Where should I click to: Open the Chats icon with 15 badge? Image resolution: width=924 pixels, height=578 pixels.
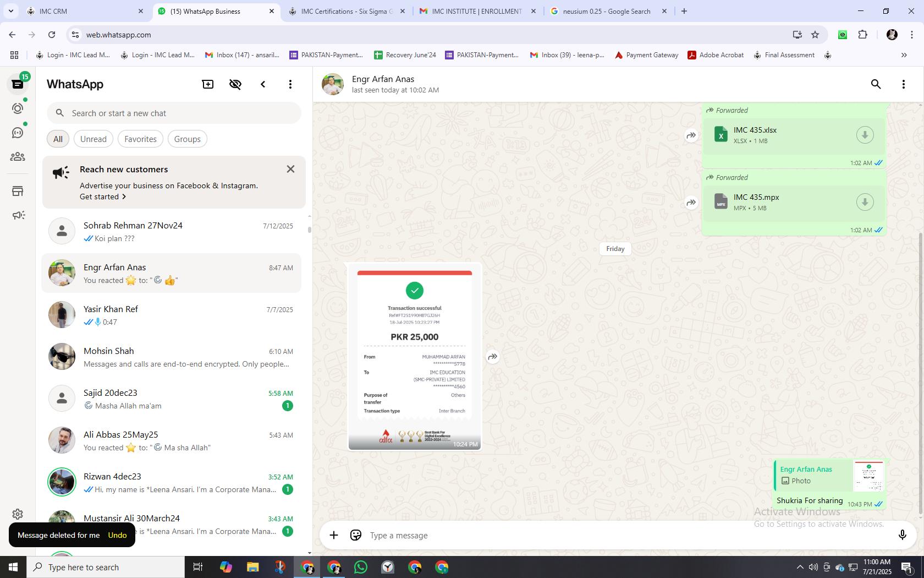[18, 84]
